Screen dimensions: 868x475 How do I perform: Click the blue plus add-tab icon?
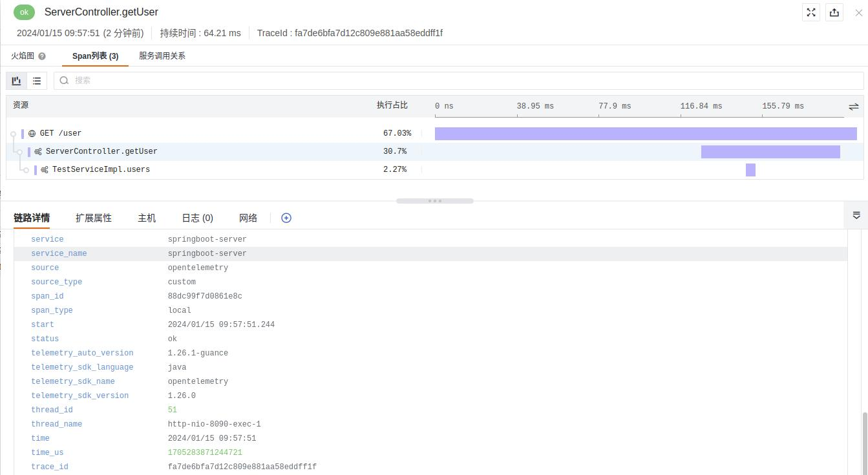point(286,218)
